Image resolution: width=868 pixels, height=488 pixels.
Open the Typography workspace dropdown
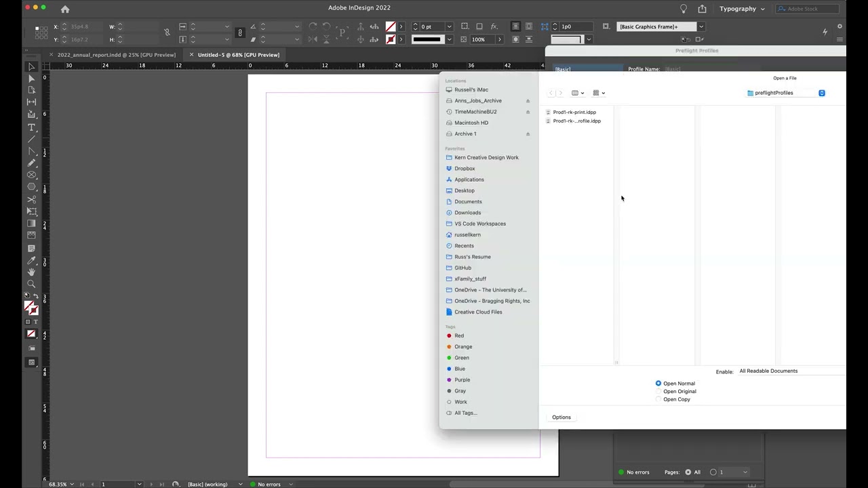742,9
